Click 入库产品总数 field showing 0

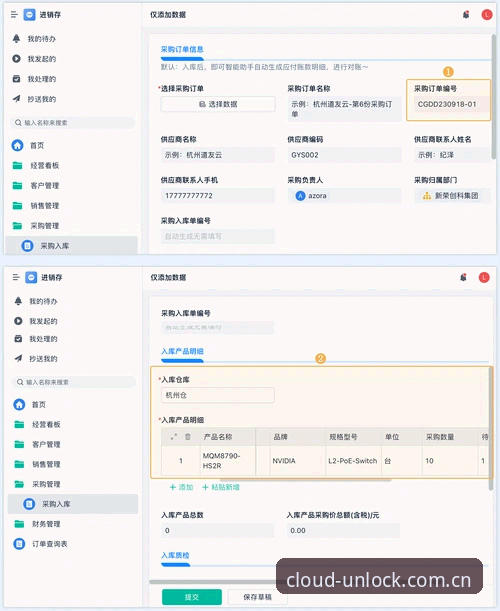[217, 530]
